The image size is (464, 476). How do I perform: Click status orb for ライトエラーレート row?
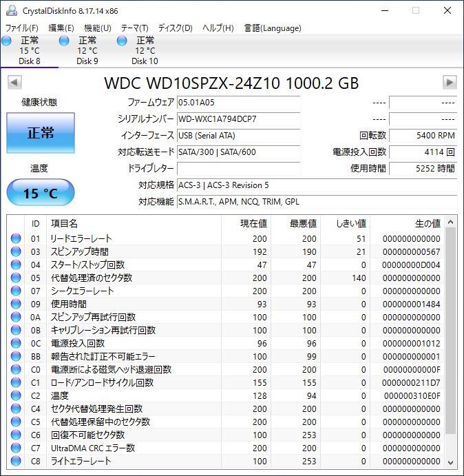coord(16,461)
